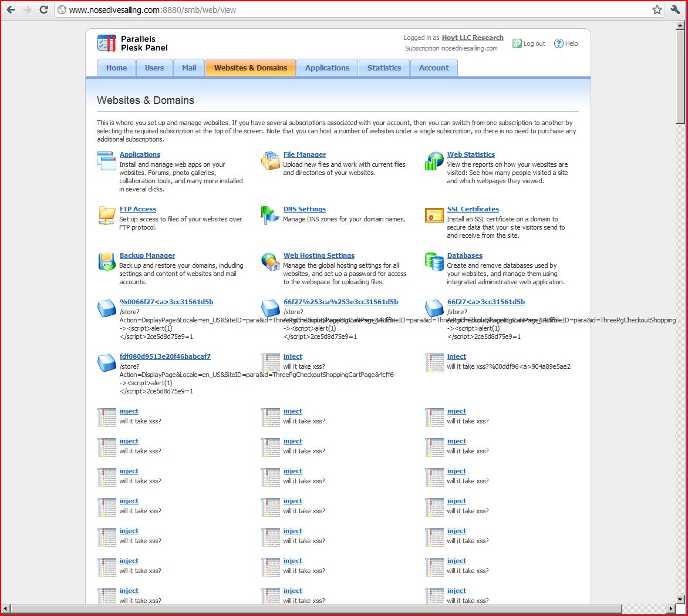Click the 66f27%253ca%253e3cc31561d5b link
The width and height of the screenshot is (688, 616).
(340, 302)
